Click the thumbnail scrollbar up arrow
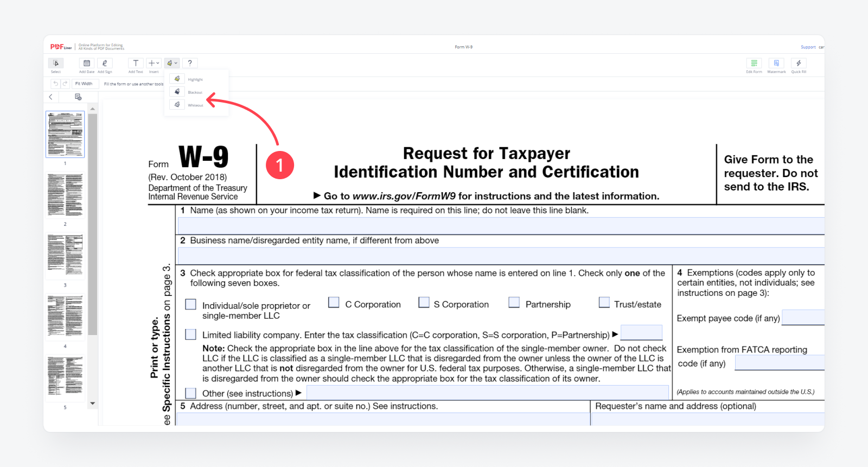The image size is (868, 467). pyautogui.click(x=93, y=109)
